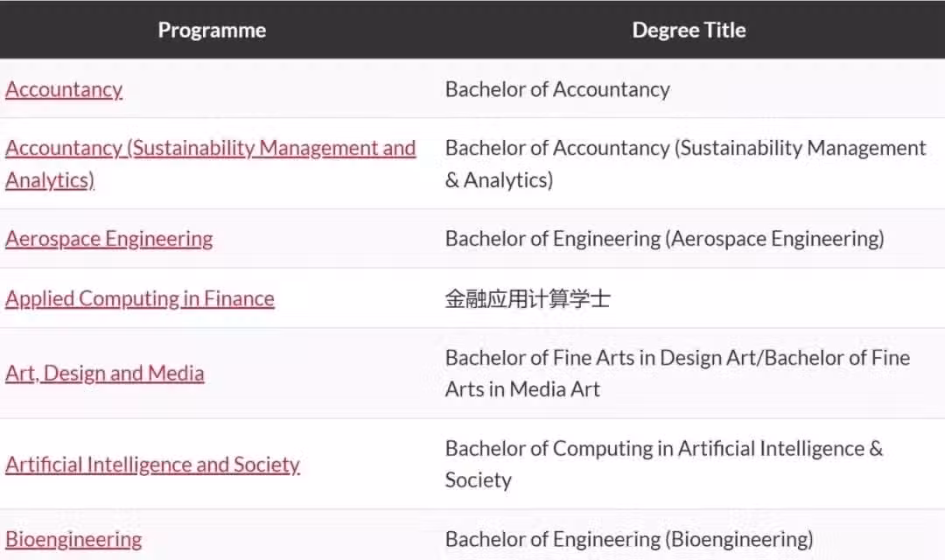Click the & Analytics) degree title text

(x=499, y=180)
